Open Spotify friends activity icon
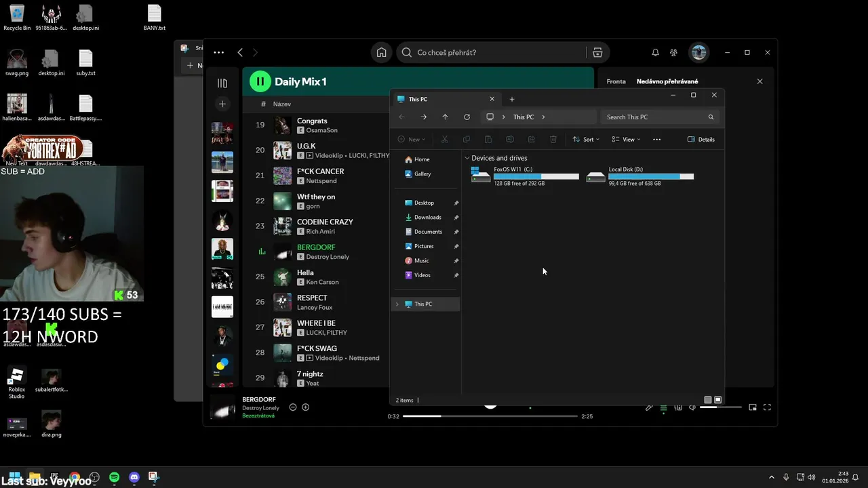The width and height of the screenshot is (868, 488). (673, 52)
